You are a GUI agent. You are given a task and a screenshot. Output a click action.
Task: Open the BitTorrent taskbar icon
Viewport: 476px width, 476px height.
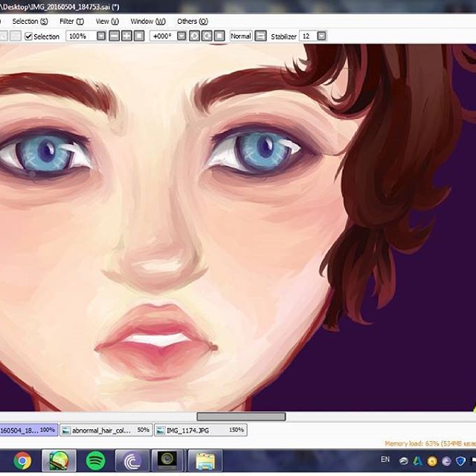click(132, 461)
